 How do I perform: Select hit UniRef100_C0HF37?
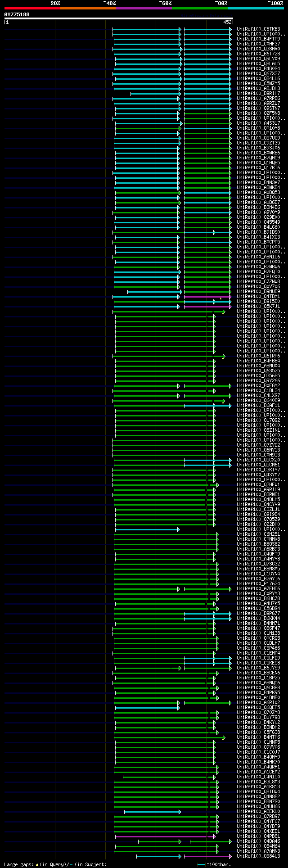tap(258, 44)
